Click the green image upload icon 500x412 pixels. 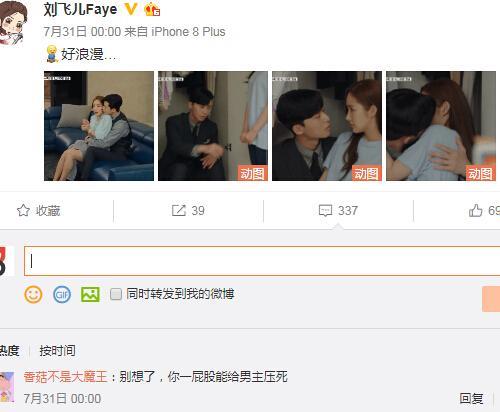(90, 295)
